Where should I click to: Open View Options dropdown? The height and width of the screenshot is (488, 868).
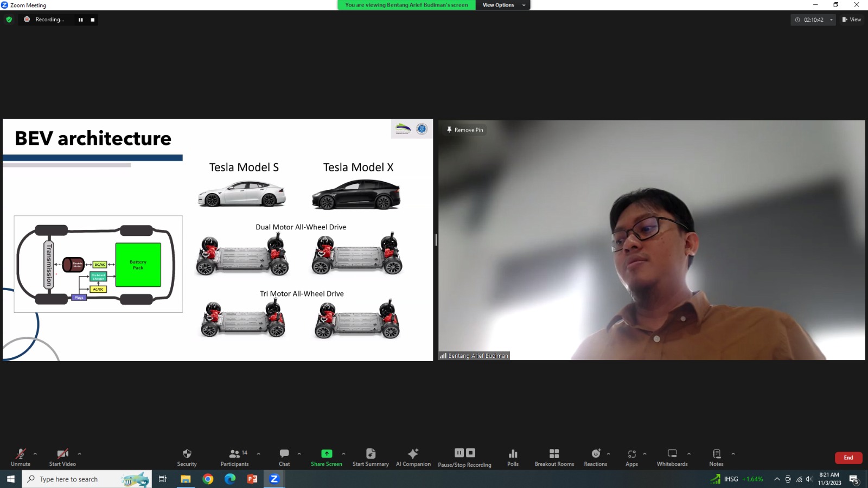point(503,5)
